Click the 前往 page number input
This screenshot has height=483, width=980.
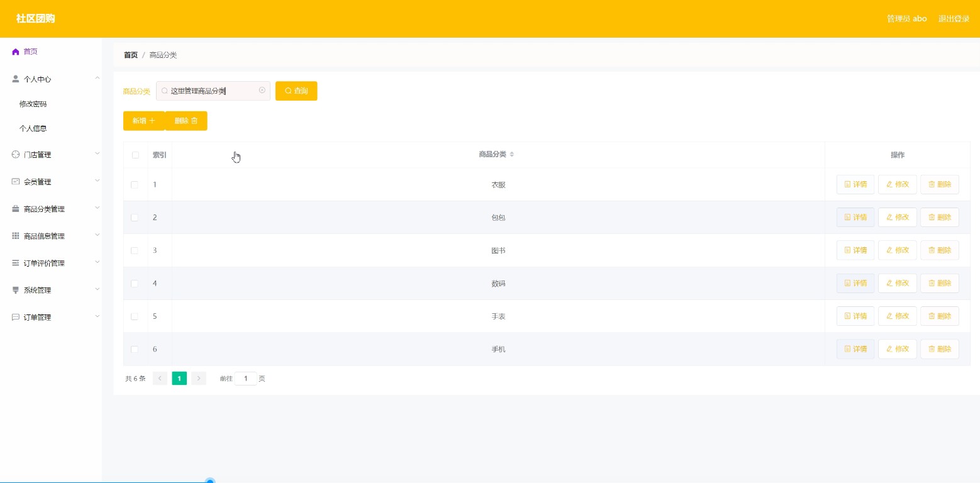[245, 379]
